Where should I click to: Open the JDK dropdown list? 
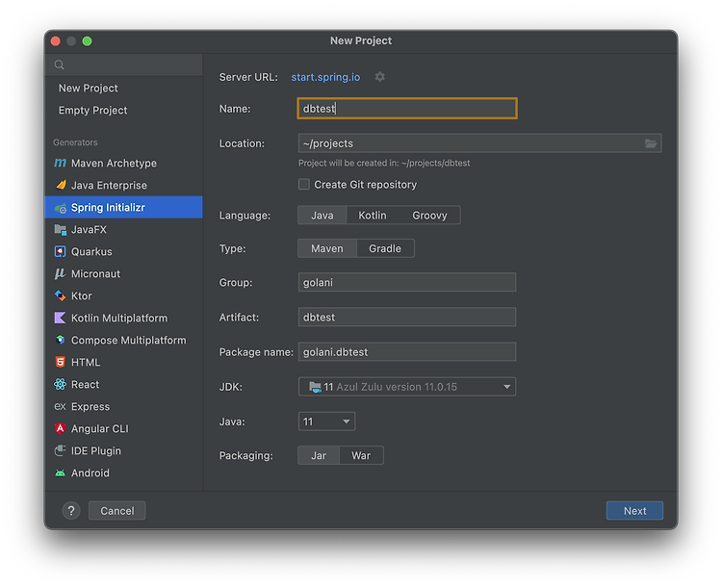(407, 387)
